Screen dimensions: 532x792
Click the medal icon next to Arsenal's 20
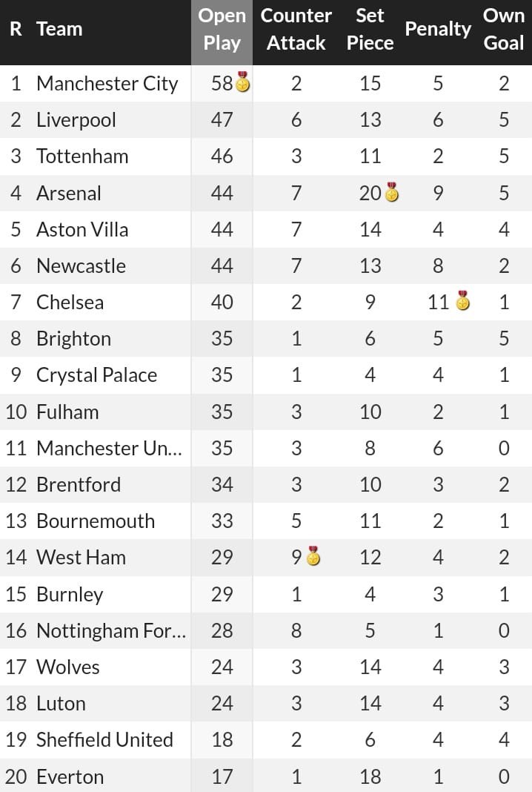[392, 193]
